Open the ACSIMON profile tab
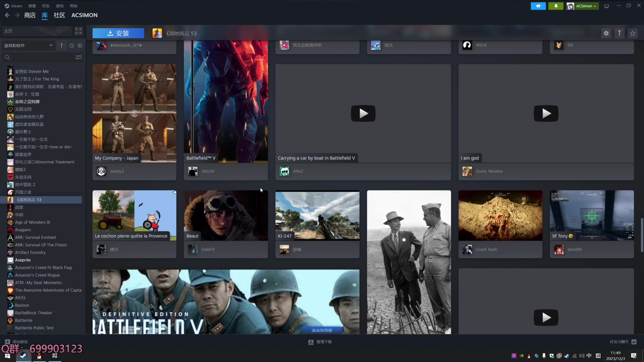This screenshot has height=362, width=644. (x=85, y=15)
